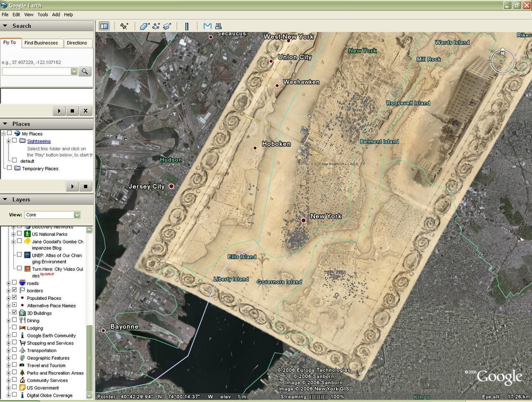Click the Sightseeing link in Places
Screen dimensions: 532x402
(39, 141)
